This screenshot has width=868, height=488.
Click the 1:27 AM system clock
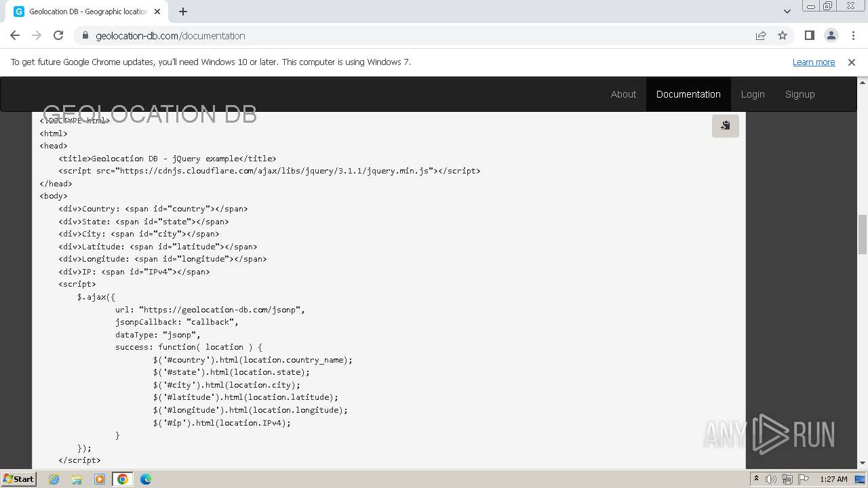(833, 479)
